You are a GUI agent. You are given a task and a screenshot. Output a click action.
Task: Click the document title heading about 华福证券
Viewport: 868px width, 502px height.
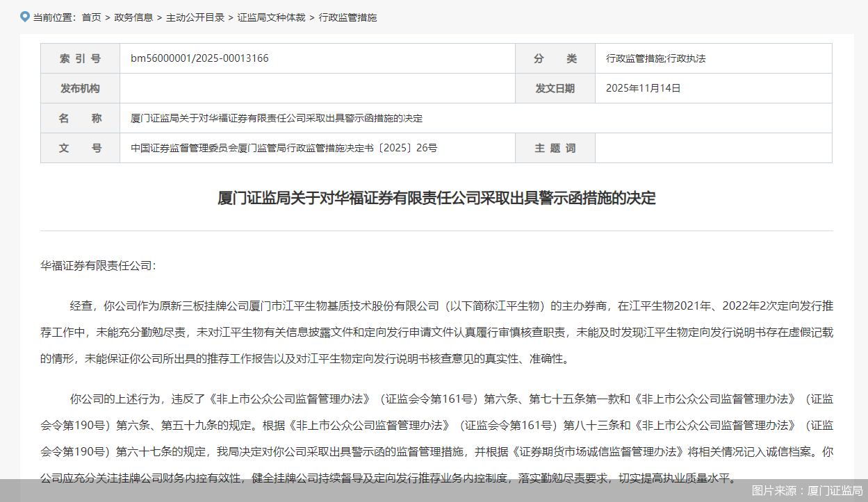(434, 199)
